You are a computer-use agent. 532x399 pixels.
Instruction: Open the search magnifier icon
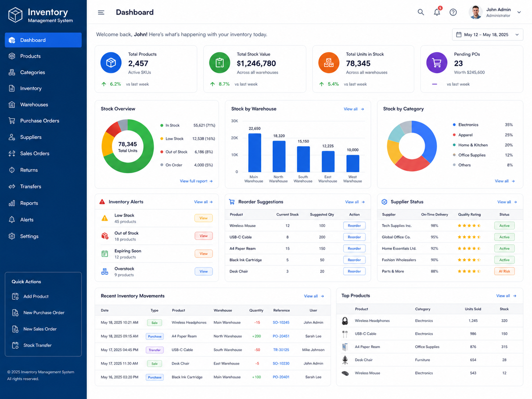coord(421,12)
